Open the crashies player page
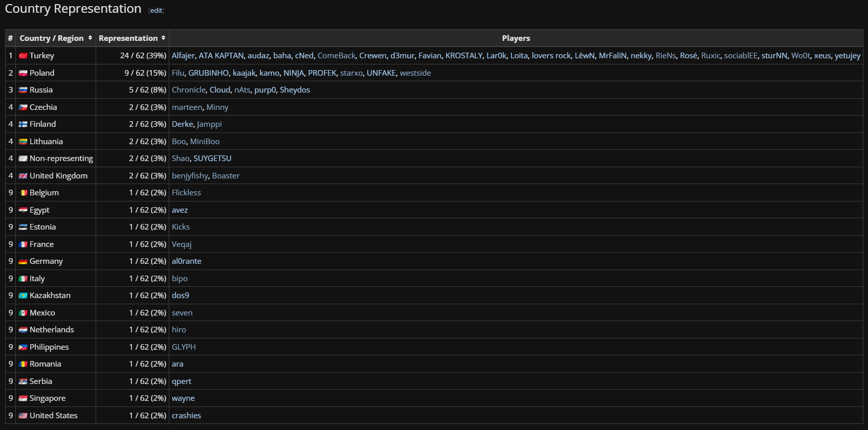The height and width of the screenshot is (430, 868). pos(186,416)
